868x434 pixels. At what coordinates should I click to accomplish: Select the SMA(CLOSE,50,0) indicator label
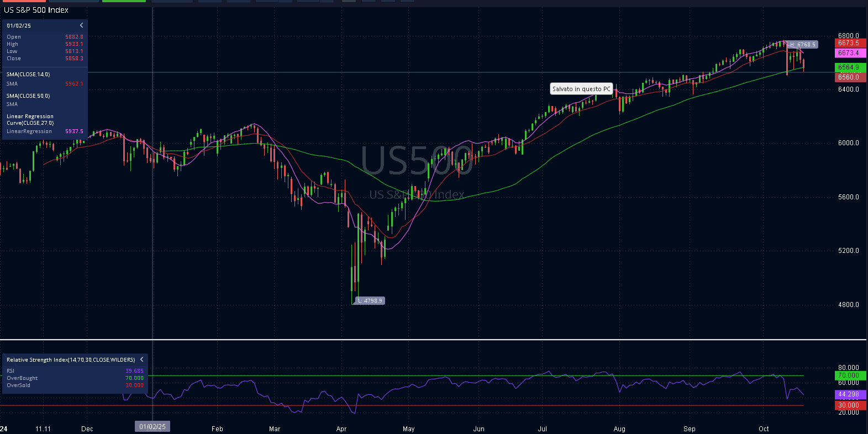coord(28,96)
